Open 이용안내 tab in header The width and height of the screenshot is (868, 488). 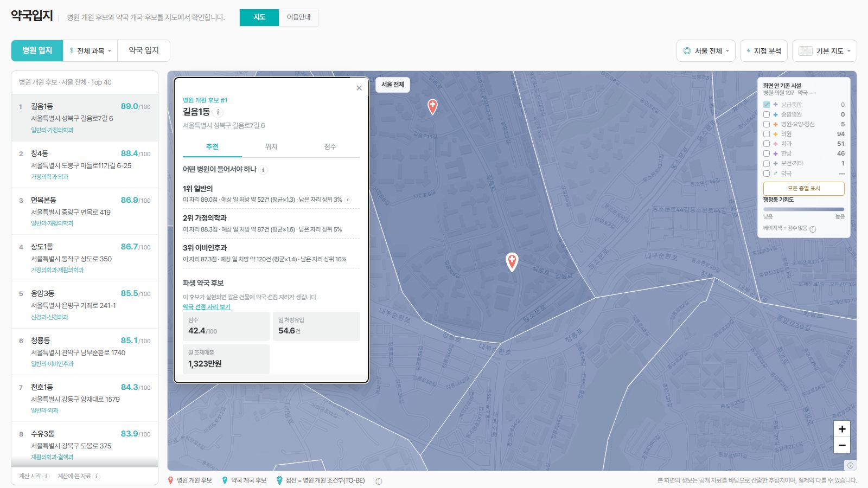(298, 17)
